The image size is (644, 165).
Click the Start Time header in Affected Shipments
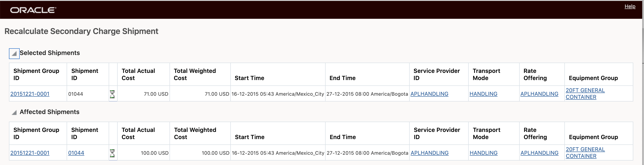click(250, 137)
